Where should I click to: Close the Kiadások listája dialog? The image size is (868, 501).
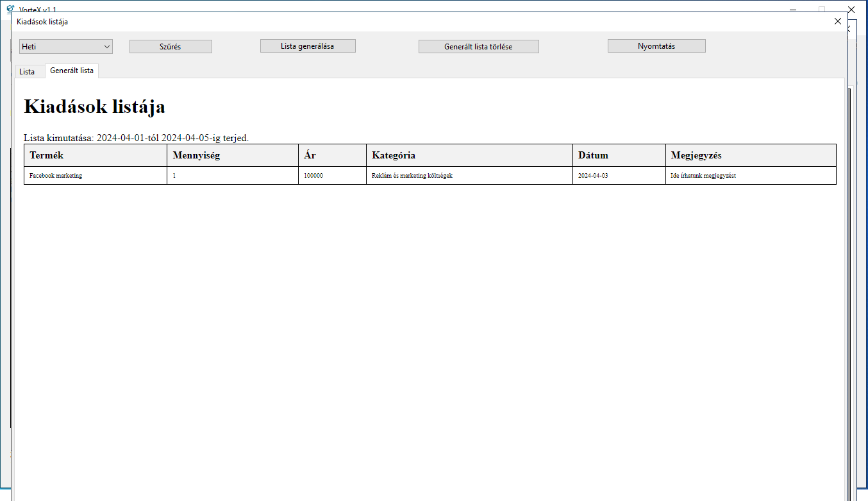click(x=837, y=21)
